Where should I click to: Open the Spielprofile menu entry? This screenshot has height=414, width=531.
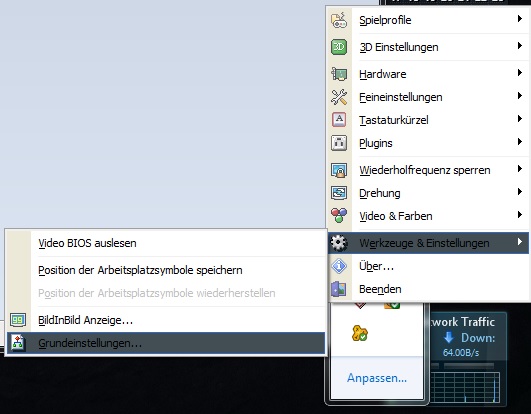(428, 20)
